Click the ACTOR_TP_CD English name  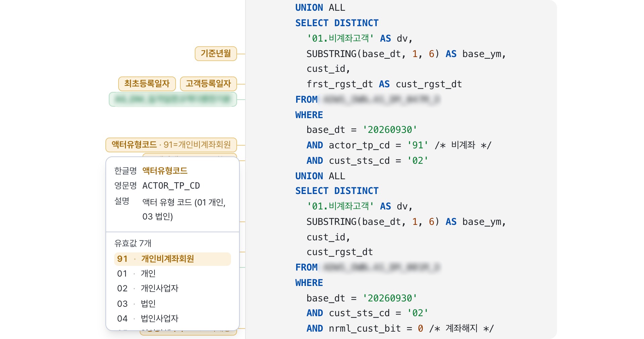(x=171, y=186)
